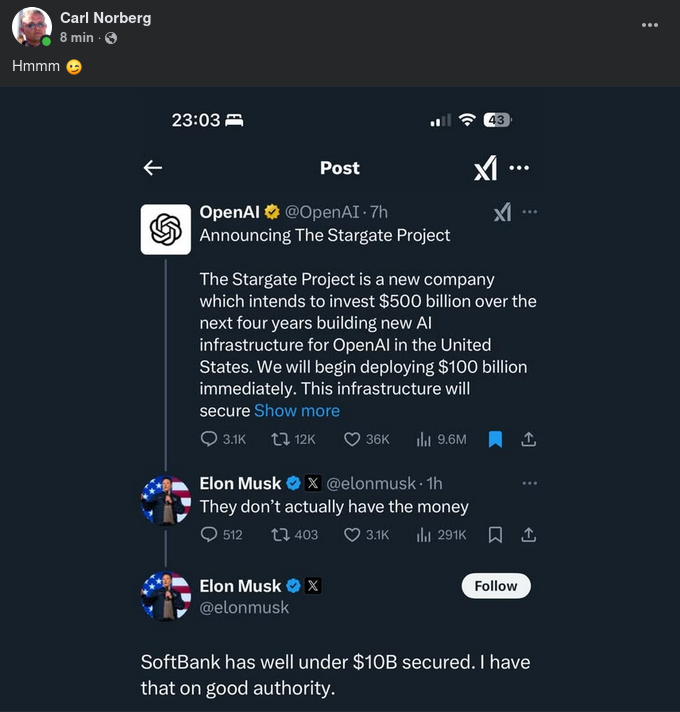
Task: Open the Grok icon in Post header
Action: coord(485,169)
